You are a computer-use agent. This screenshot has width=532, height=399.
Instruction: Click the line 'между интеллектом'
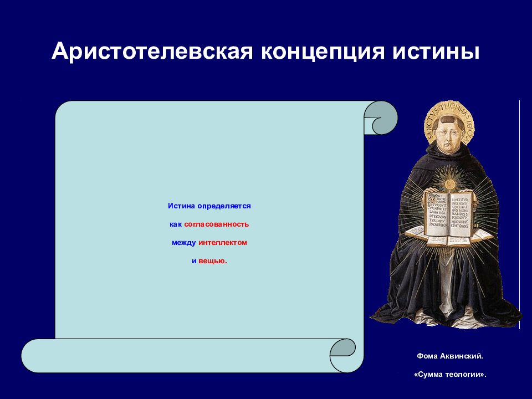pos(209,243)
